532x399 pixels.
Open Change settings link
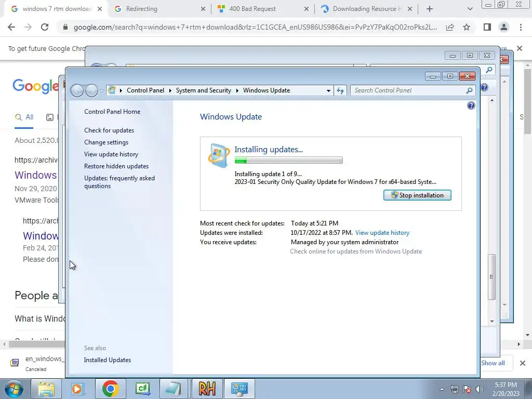[x=106, y=142]
